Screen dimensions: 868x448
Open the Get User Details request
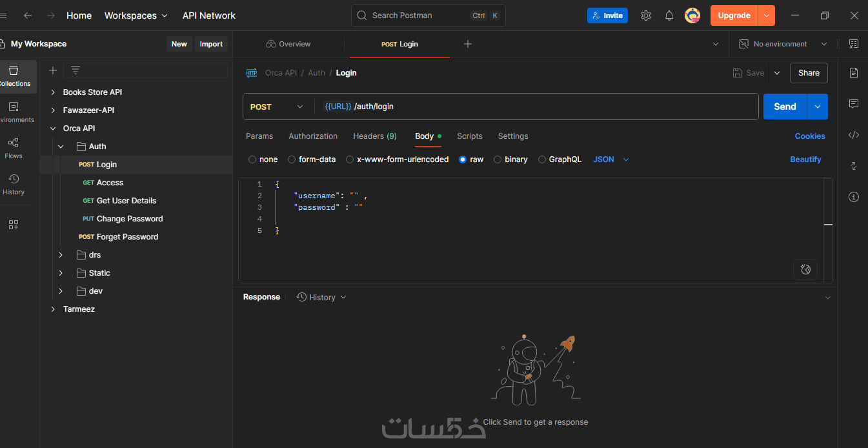pos(126,201)
